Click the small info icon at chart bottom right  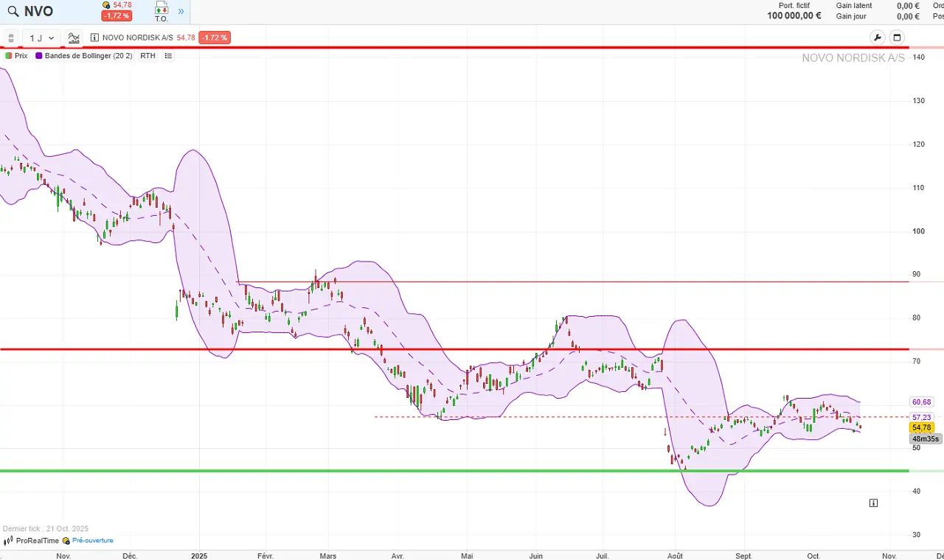[873, 503]
